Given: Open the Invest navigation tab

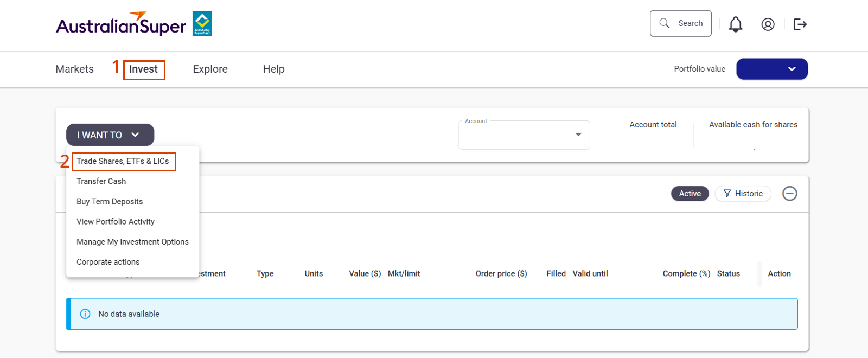Looking at the screenshot, I should click(x=143, y=69).
